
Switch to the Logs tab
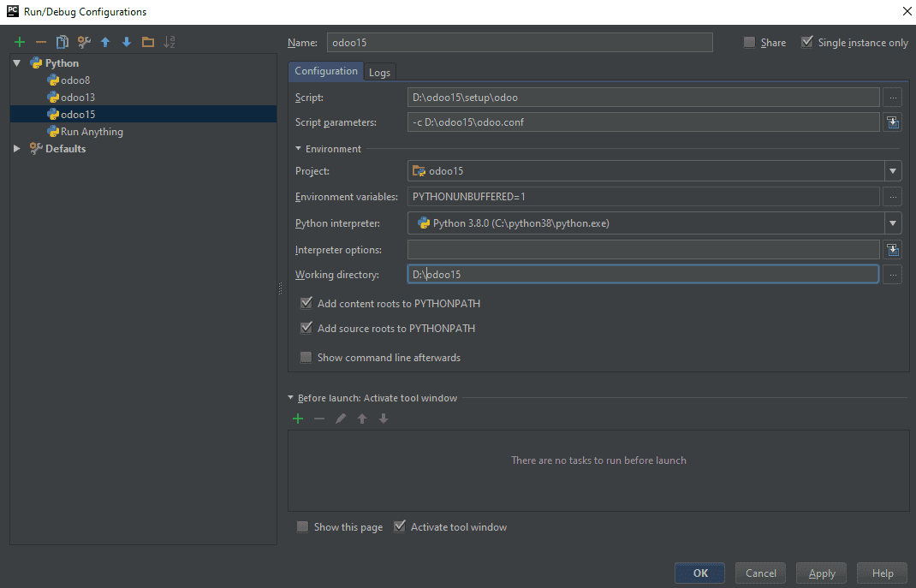379,72
